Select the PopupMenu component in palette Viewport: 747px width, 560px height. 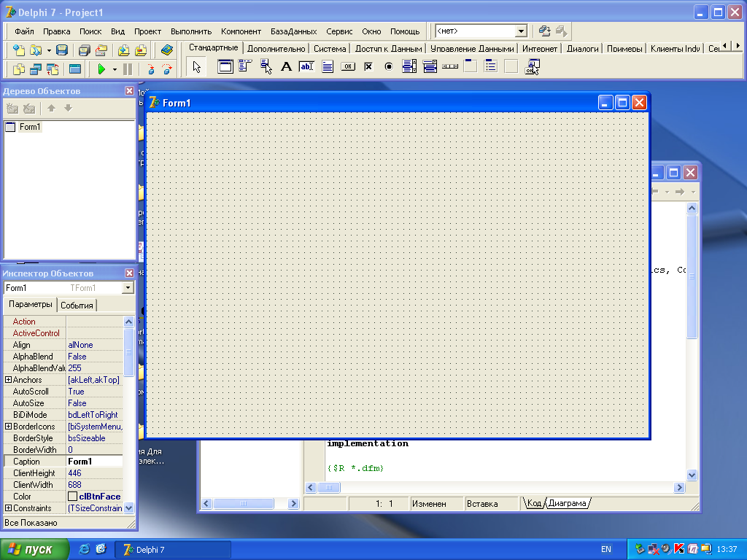click(266, 66)
